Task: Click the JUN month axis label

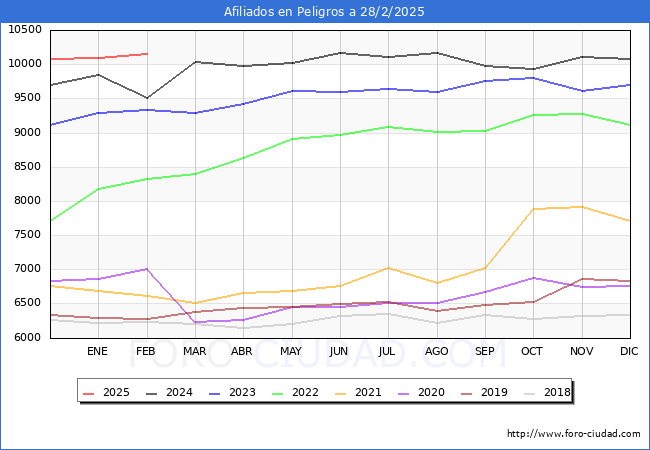Action: click(x=339, y=351)
